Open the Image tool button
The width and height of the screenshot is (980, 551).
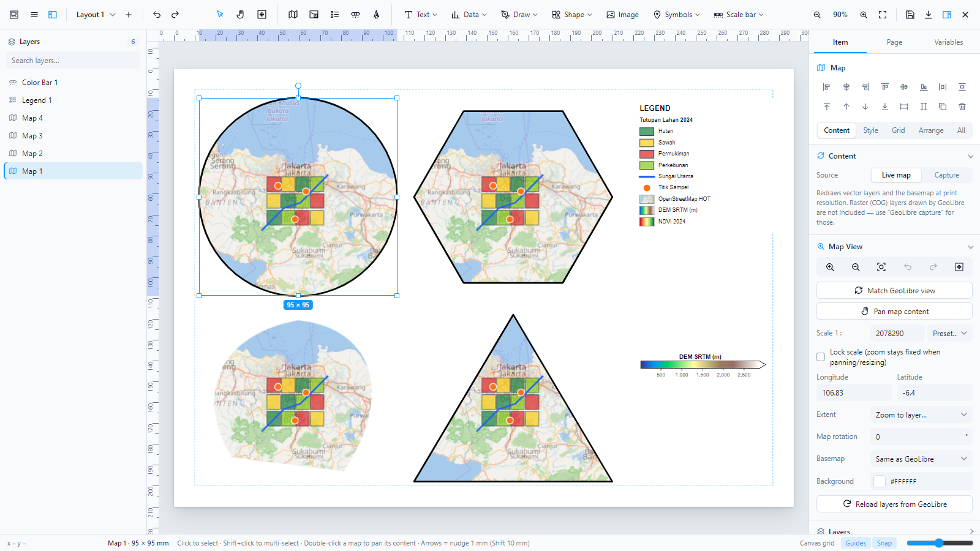point(622,15)
